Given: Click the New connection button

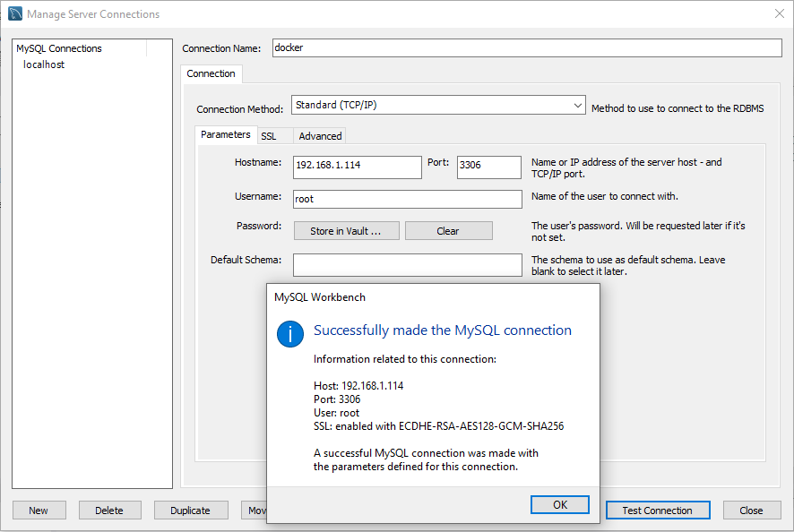Looking at the screenshot, I should click(39, 511).
